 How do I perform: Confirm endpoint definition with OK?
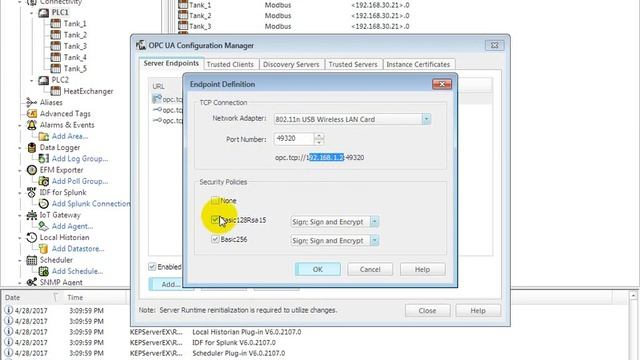coord(318,269)
